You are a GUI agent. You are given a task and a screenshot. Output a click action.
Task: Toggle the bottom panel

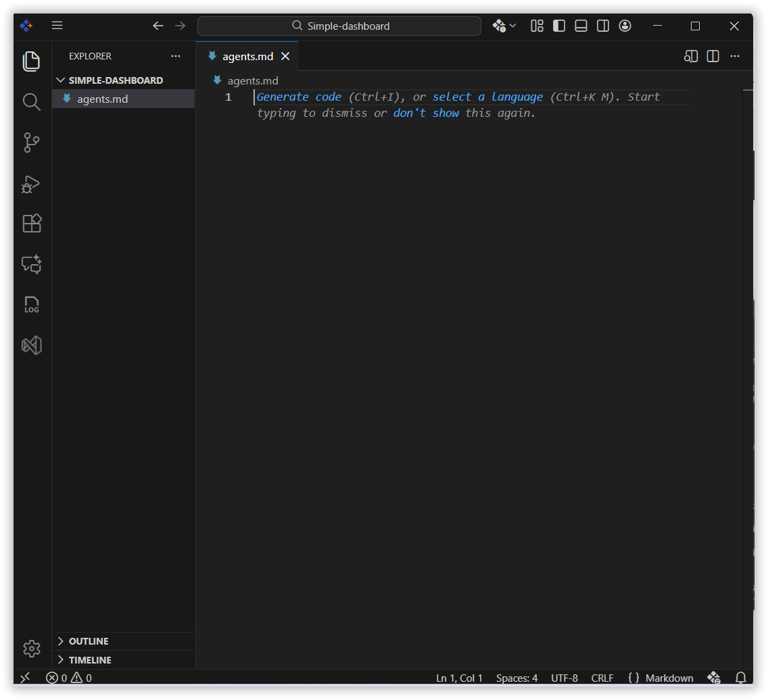pos(581,26)
